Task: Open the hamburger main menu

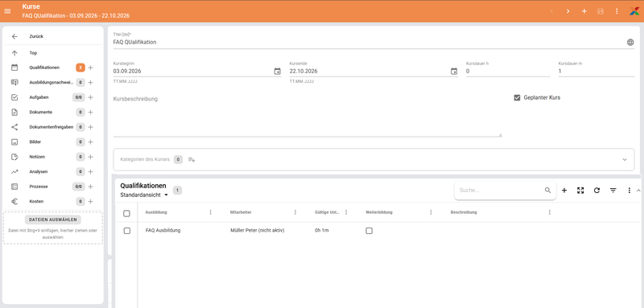Action: pyautogui.click(x=7, y=11)
